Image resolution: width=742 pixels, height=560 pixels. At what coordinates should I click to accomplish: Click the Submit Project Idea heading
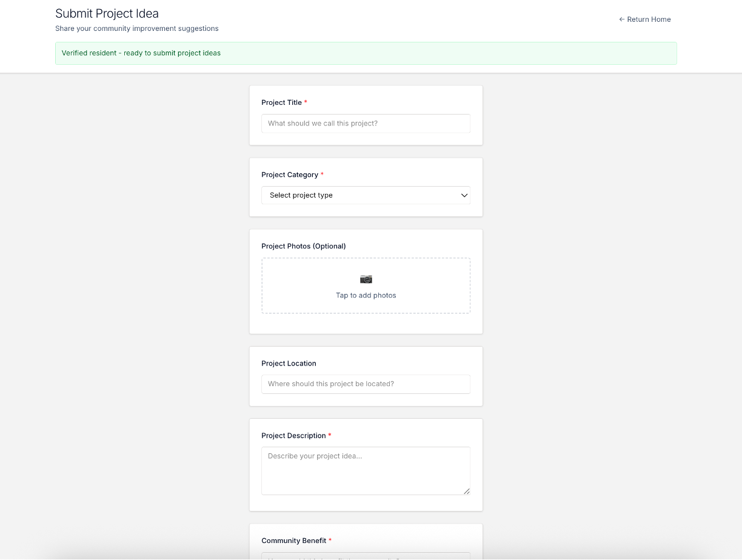point(107,13)
